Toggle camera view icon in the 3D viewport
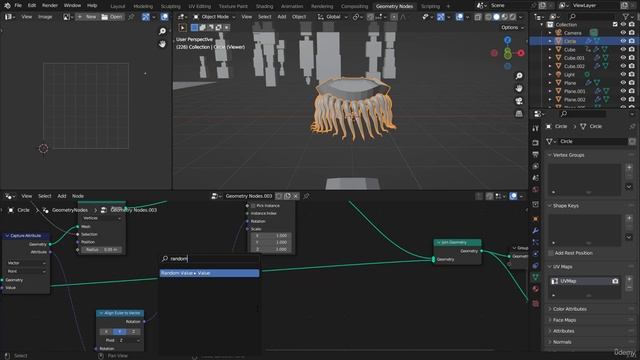Viewport: 640px width, 360px height. coord(519,101)
